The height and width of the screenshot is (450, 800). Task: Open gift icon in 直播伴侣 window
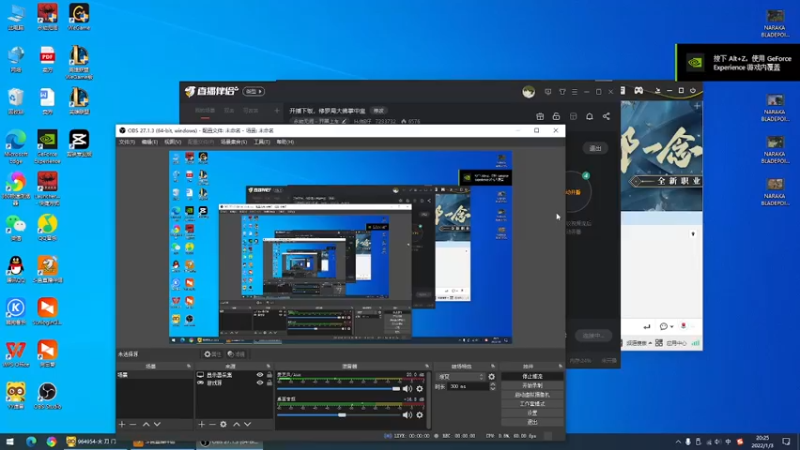coord(540,116)
